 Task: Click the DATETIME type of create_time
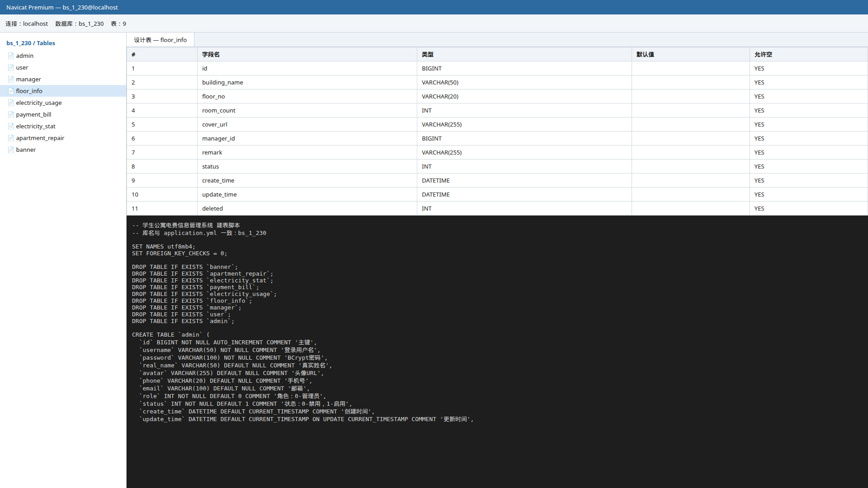pyautogui.click(x=524, y=180)
